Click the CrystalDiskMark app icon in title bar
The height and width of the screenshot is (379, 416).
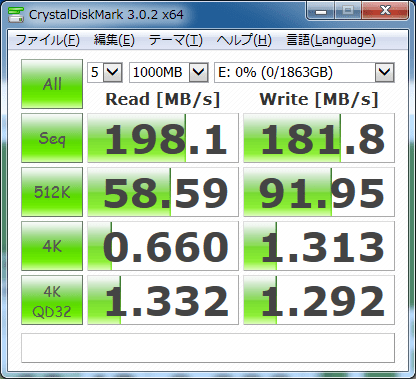(16, 15)
